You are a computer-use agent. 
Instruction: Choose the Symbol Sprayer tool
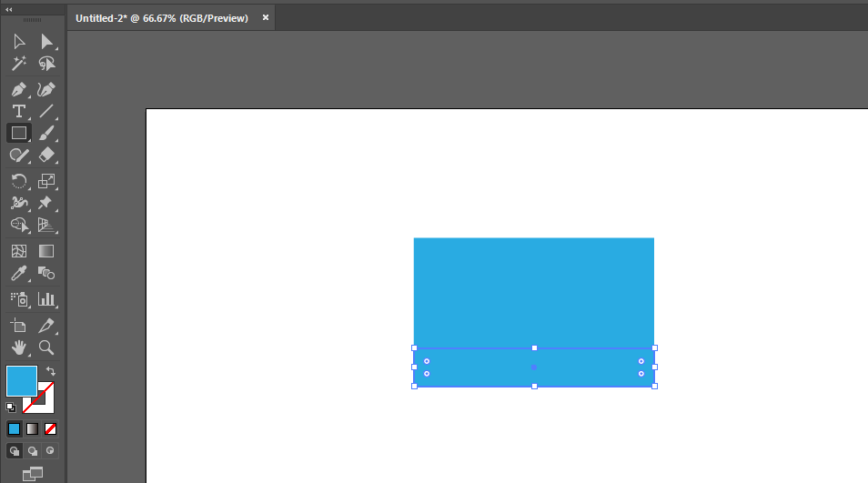click(19, 299)
